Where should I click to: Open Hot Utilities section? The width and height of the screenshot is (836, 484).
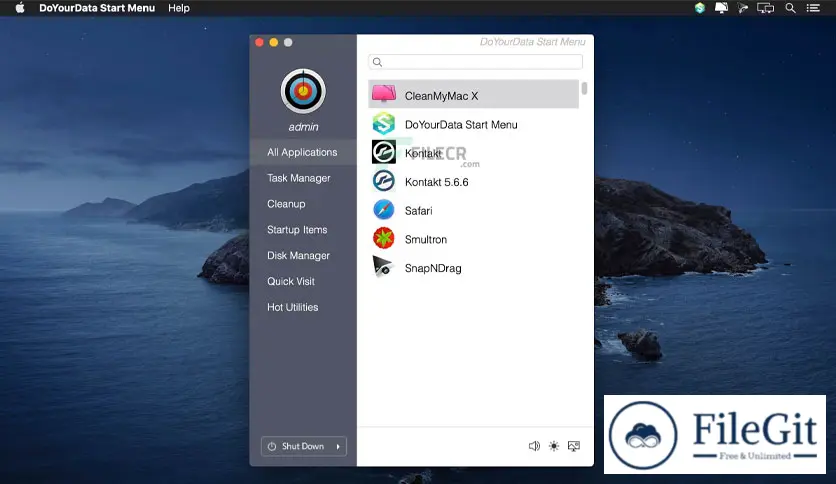(293, 308)
